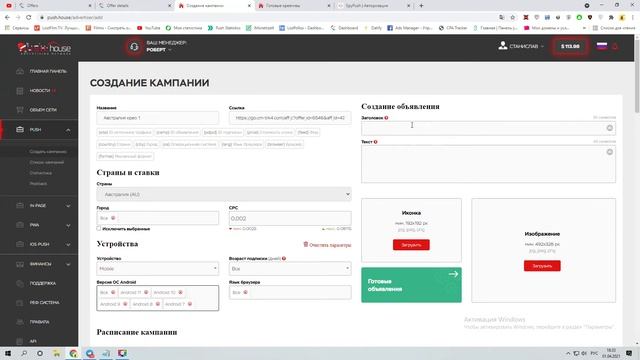640x360 pixels.
Task: Click Загрузить button under Иконка
Action: click(x=411, y=245)
